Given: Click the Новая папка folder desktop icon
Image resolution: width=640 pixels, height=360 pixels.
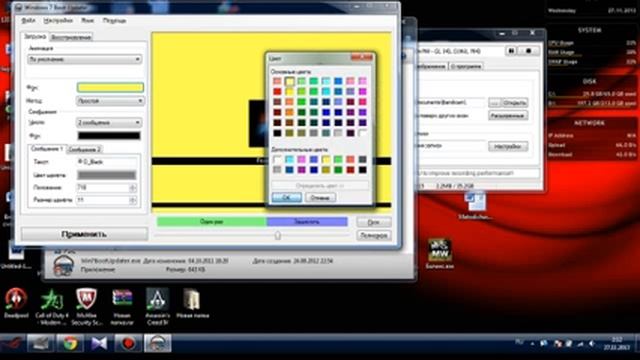Looking at the screenshot, I should pos(192,302).
